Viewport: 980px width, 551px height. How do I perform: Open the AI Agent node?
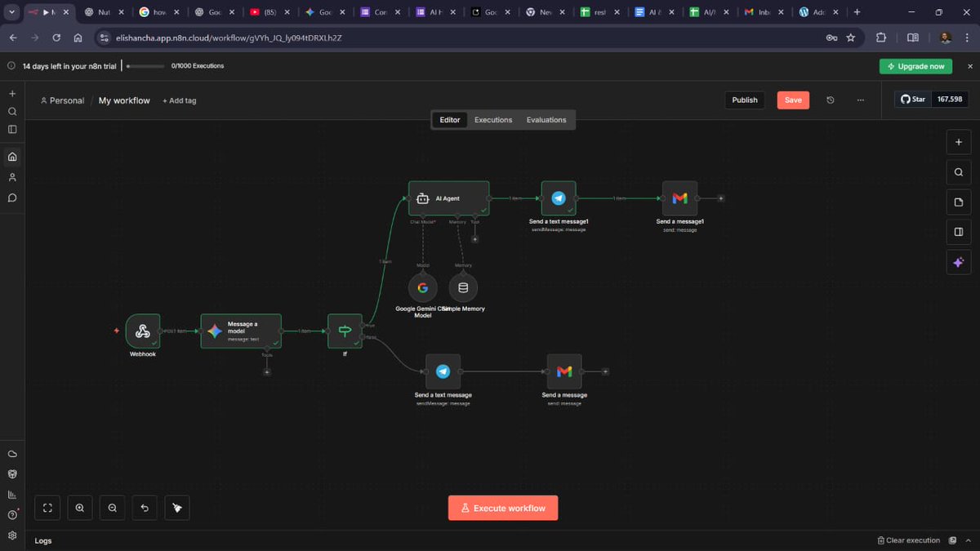point(449,198)
